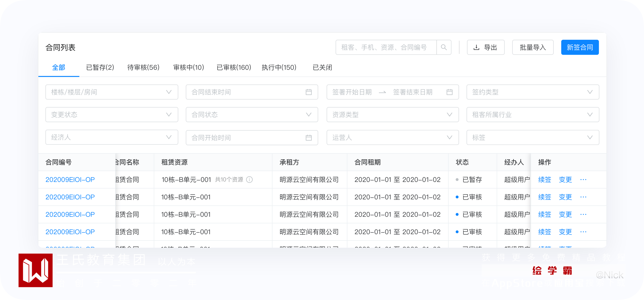Focus the tenant and contract search field
This screenshot has width=644, height=300.
(385, 47)
